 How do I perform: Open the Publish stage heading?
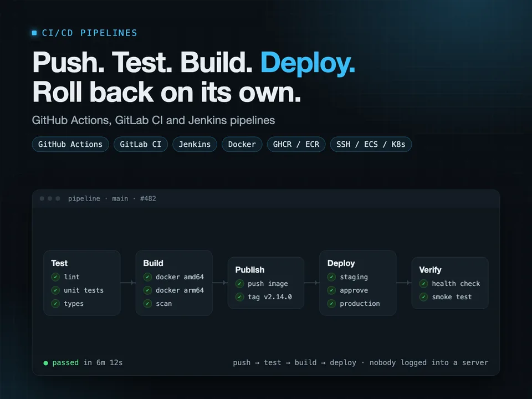coord(250,270)
